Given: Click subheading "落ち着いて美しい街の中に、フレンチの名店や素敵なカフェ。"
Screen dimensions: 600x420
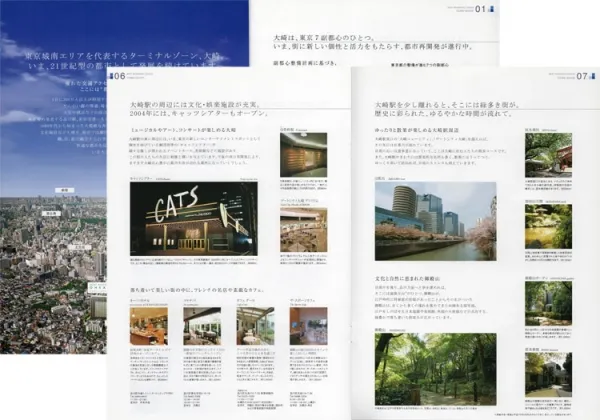Looking at the screenshot, I should pos(197,290).
